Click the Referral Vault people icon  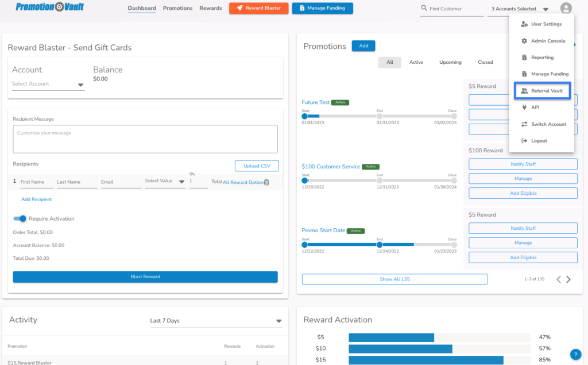point(524,91)
